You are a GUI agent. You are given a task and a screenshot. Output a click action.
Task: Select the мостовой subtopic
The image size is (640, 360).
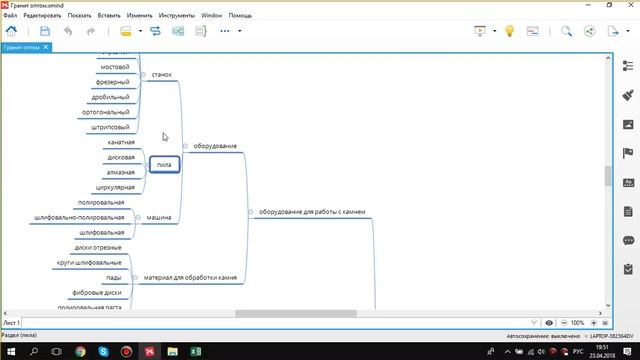pos(115,67)
